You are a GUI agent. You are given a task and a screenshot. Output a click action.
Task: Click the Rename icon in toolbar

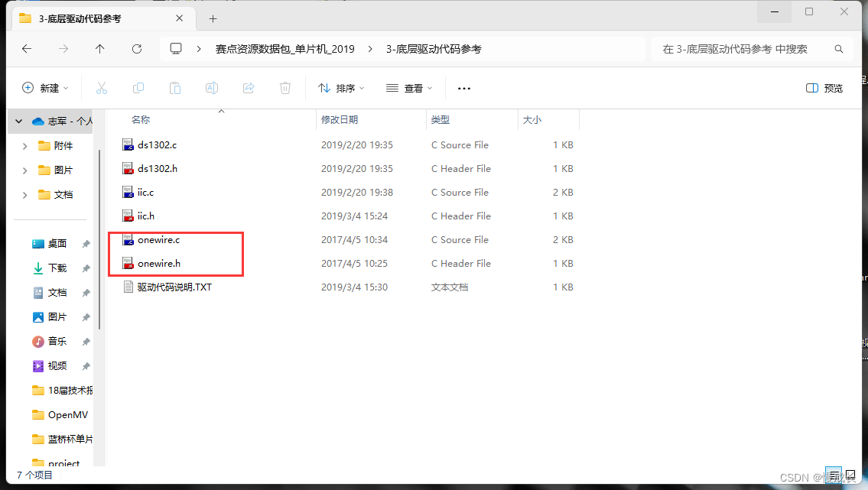(x=212, y=88)
